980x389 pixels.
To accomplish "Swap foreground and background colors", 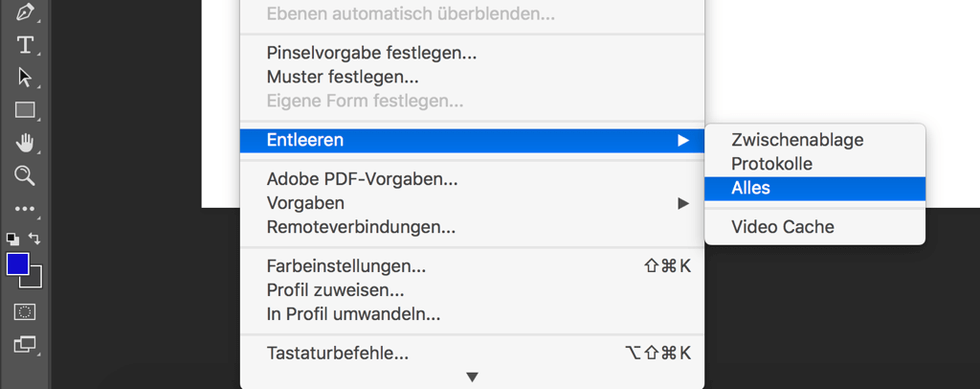I will coord(35,239).
